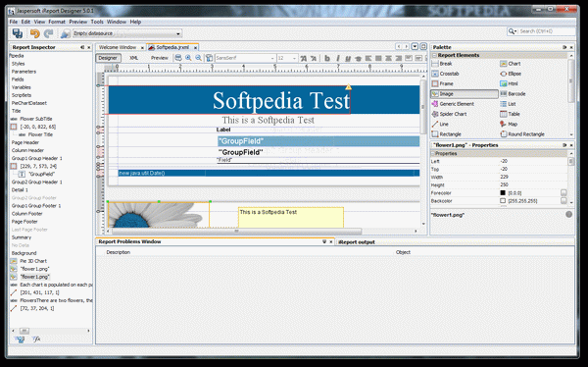This screenshot has height=367, width=588.
Task: Select Pie 3D Chart in Report Inspector
Action: pyautogui.click(x=33, y=261)
